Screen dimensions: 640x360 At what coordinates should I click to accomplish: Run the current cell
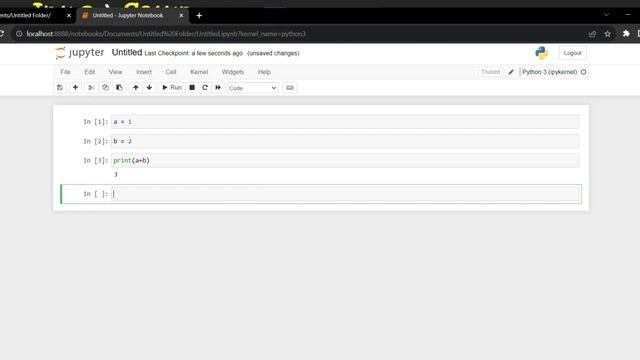point(172,87)
